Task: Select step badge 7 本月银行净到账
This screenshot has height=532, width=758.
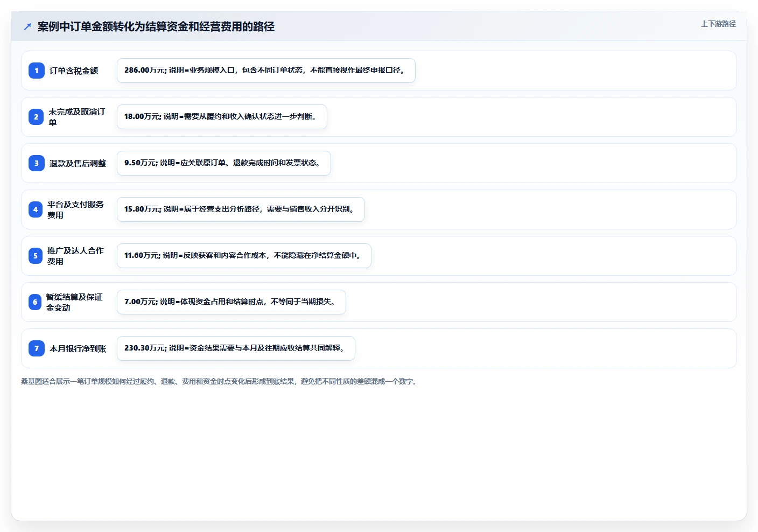Action: coord(37,348)
